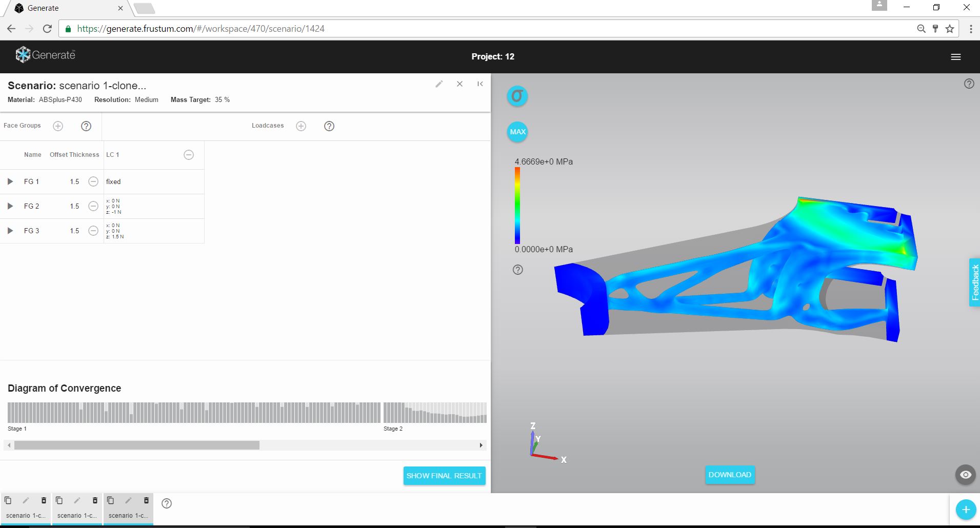This screenshot has height=528, width=980.
Task: Toggle model visibility eye button
Action: [x=966, y=475]
